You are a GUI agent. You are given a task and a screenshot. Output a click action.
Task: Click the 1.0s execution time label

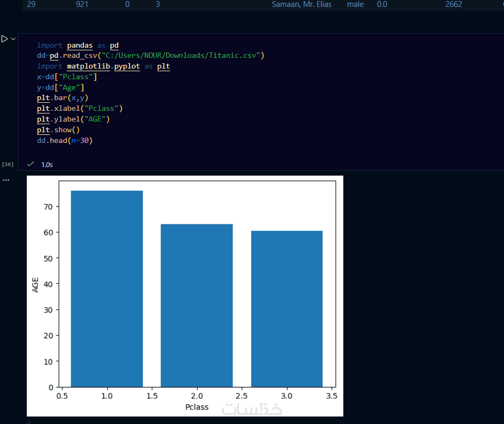47,164
